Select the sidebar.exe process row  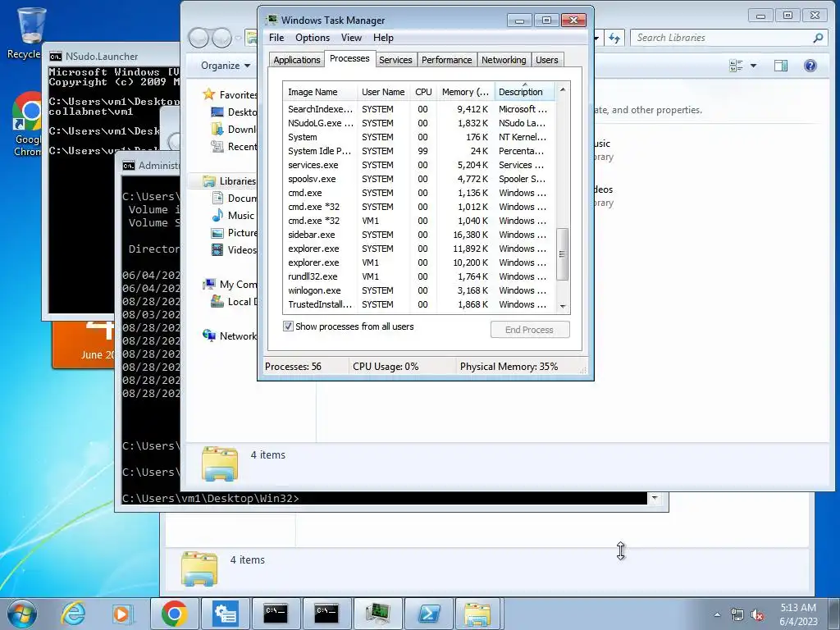[x=419, y=234]
